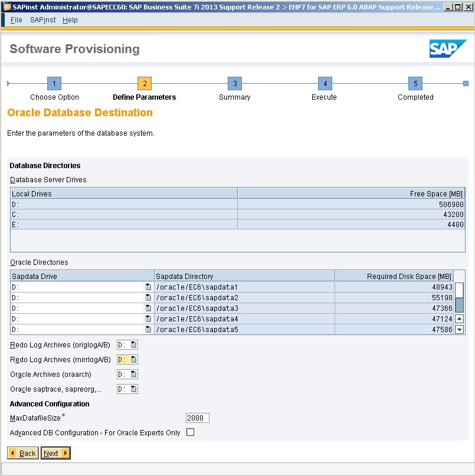Click the Local Drives column header
This screenshot has height=476, width=475.
pyautogui.click(x=124, y=193)
